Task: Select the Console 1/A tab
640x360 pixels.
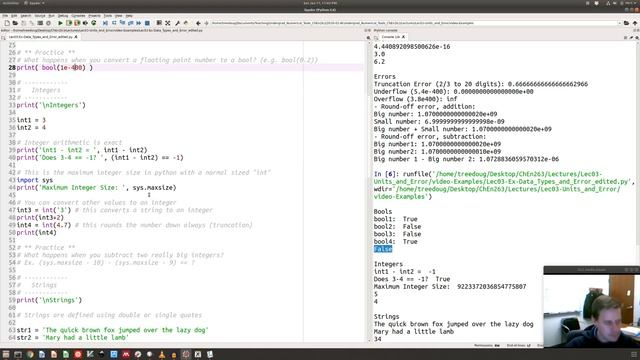Action: tap(391, 37)
